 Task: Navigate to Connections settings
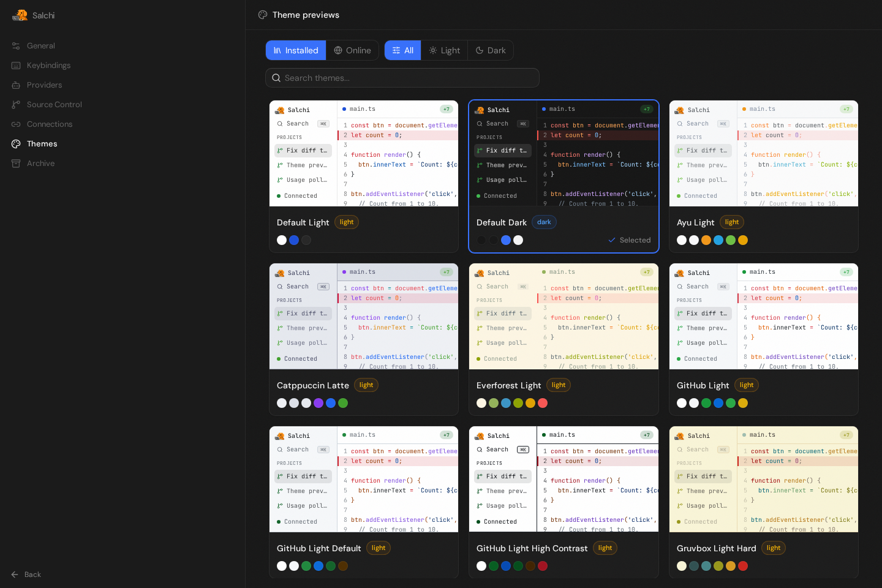(x=123, y=124)
